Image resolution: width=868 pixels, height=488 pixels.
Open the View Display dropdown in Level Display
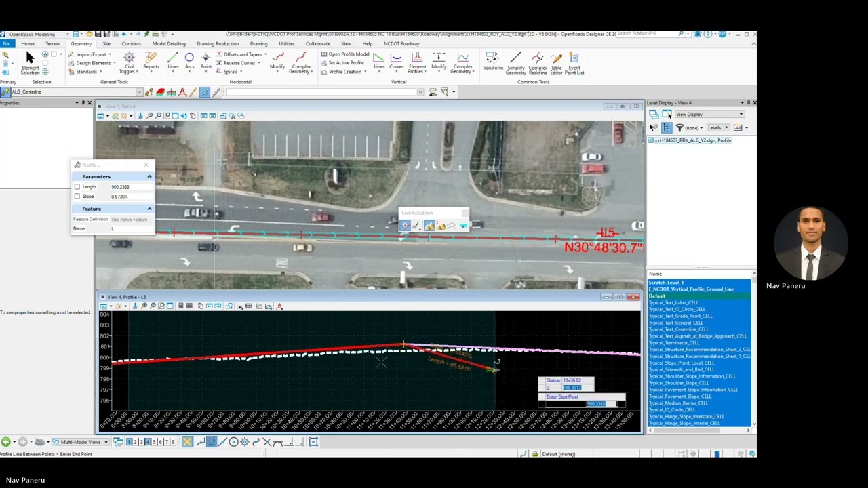coord(709,115)
